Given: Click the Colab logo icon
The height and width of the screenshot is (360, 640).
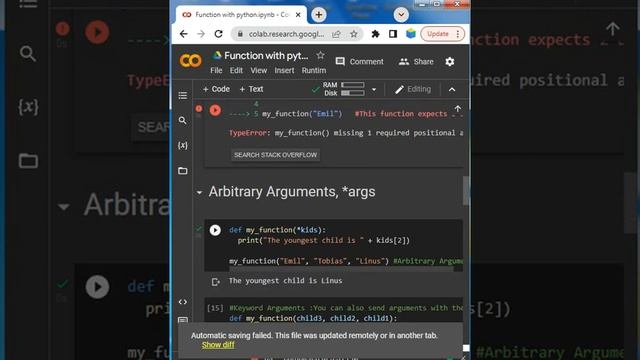Looking at the screenshot, I should (190, 61).
